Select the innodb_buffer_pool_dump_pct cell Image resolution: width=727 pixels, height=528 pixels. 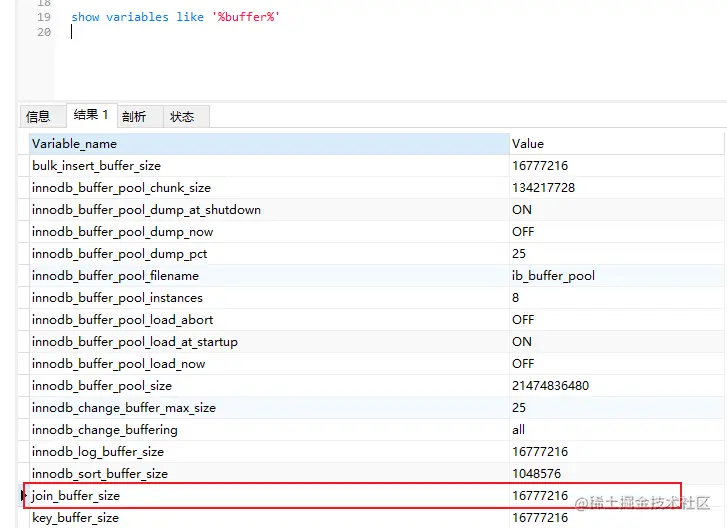click(269, 254)
